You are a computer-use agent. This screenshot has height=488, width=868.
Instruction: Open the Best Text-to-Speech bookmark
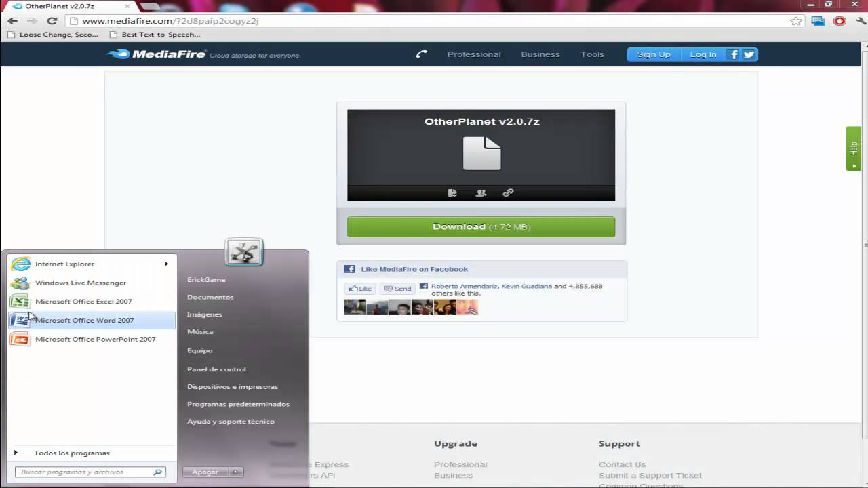[x=155, y=35]
